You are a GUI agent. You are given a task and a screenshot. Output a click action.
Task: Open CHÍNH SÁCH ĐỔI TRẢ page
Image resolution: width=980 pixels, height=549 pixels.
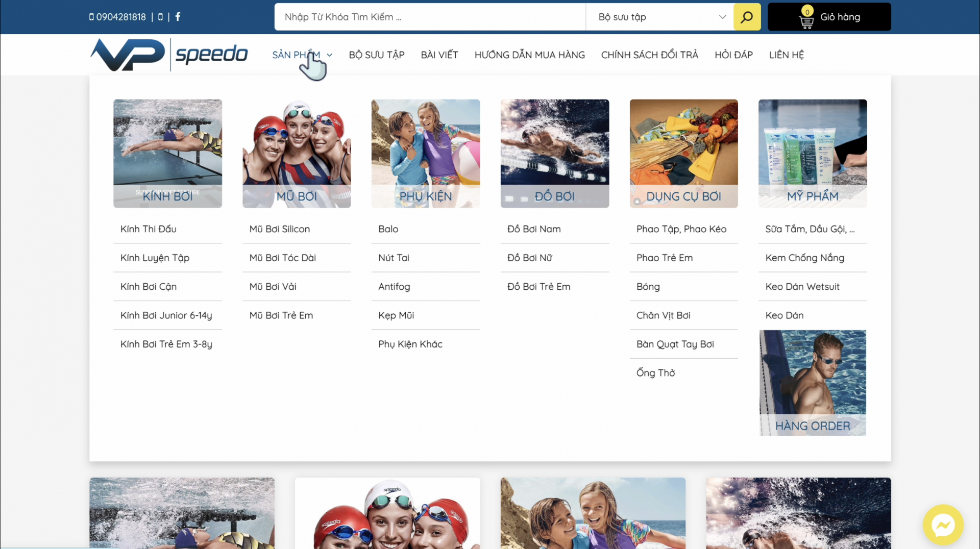[650, 55]
